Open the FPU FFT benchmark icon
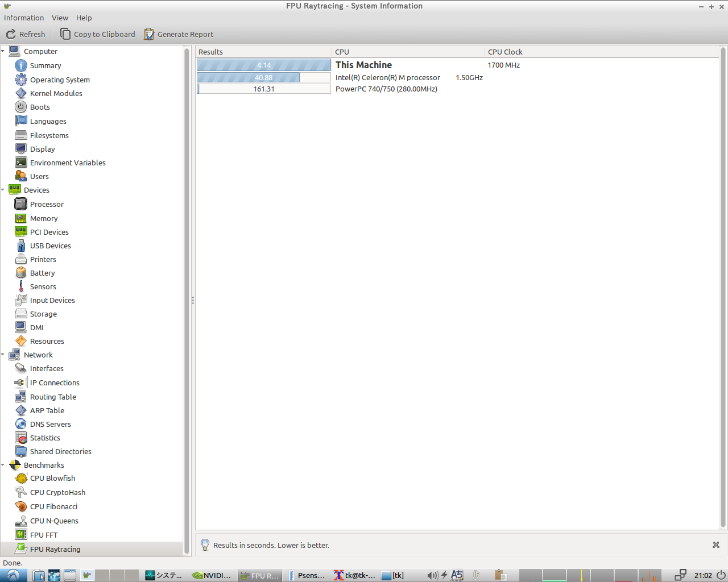The width and height of the screenshot is (728, 582). point(21,535)
